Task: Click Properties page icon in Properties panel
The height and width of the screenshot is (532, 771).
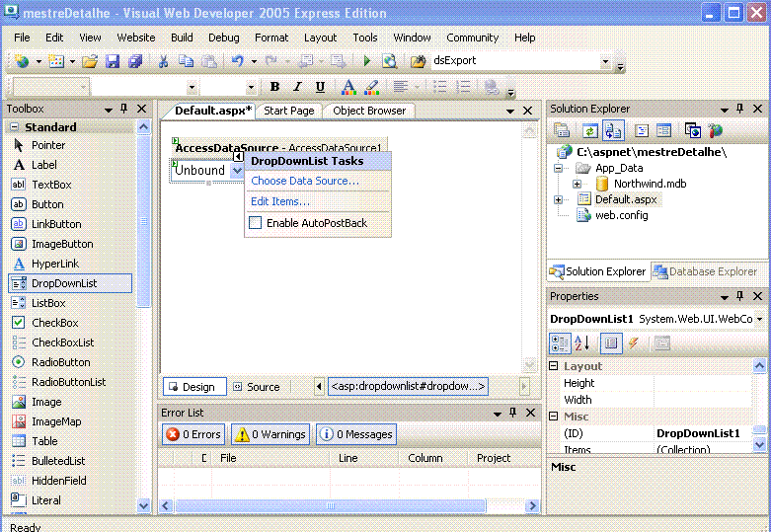Action: (x=611, y=343)
